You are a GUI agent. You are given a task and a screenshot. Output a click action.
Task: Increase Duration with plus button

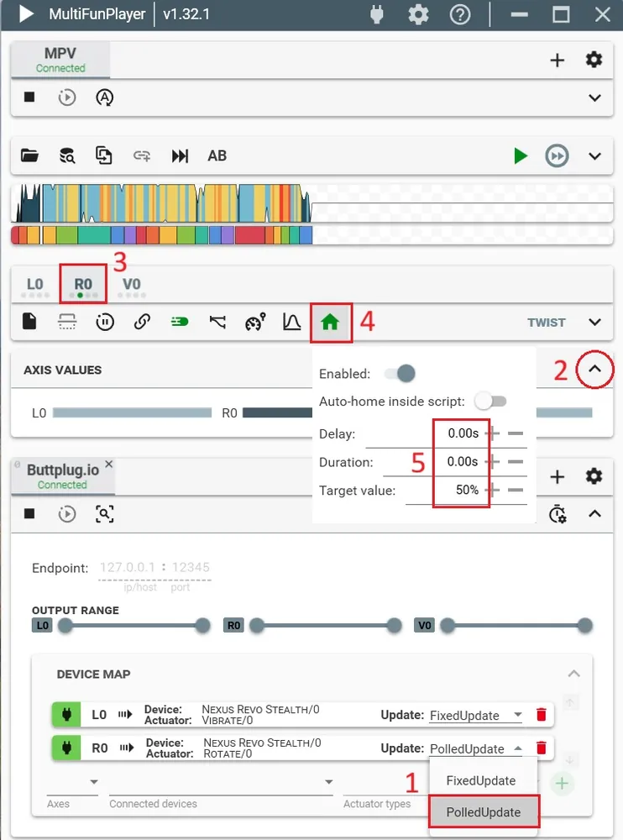pyautogui.click(x=493, y=462)
